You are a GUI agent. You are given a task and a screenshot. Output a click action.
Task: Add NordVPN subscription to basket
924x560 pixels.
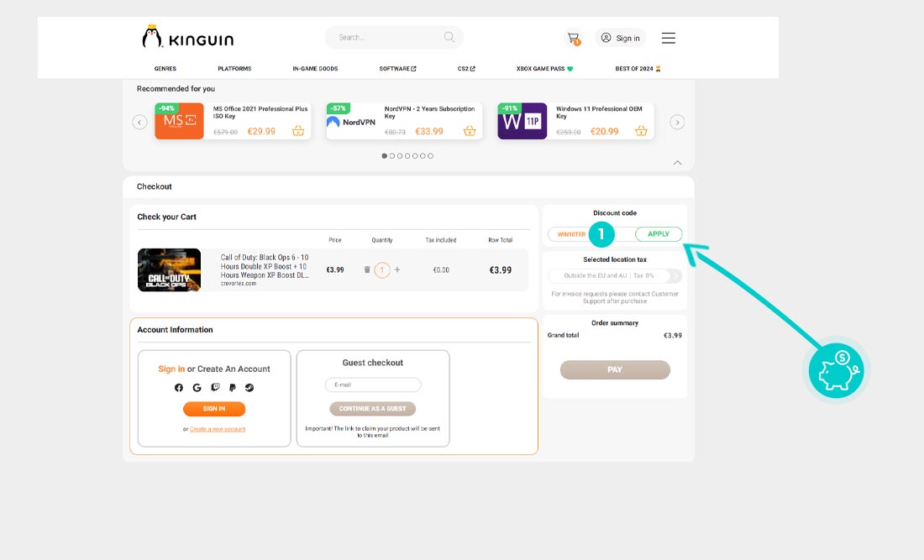(x=470, y=131)
